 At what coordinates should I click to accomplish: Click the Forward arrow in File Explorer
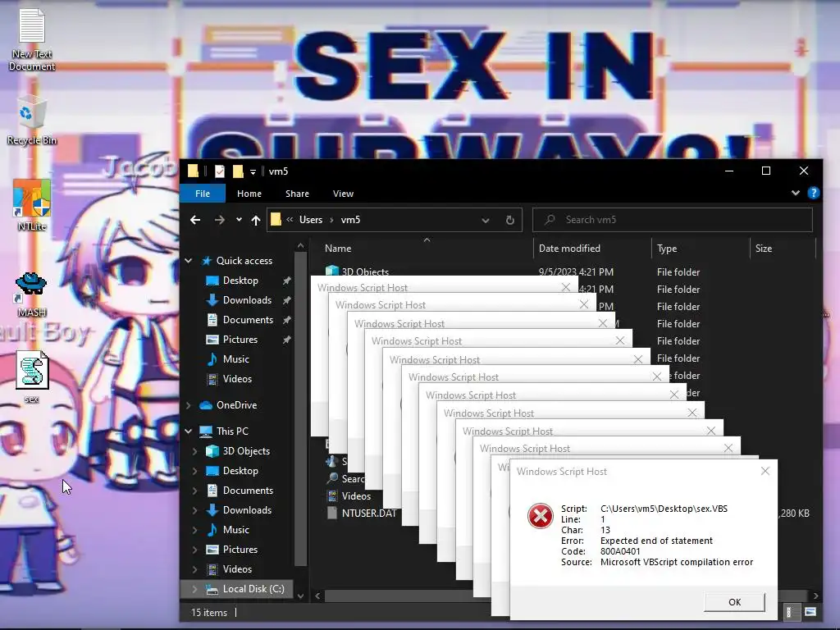pos(219,220)
